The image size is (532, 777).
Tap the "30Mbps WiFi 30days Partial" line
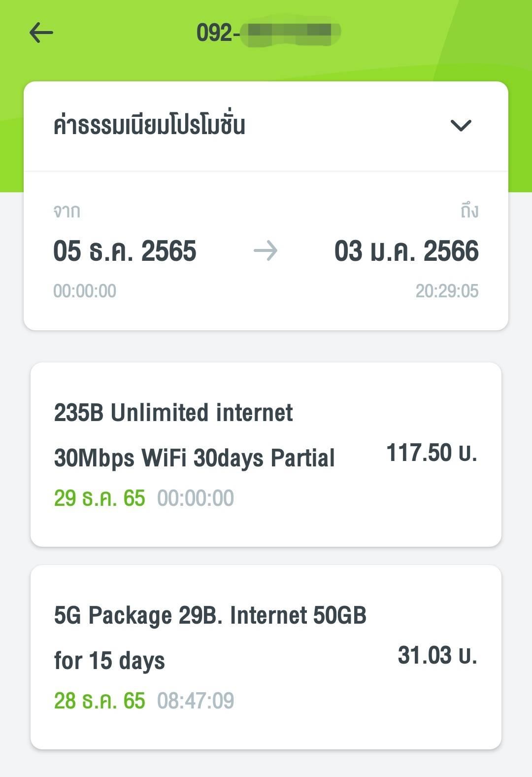195,458
